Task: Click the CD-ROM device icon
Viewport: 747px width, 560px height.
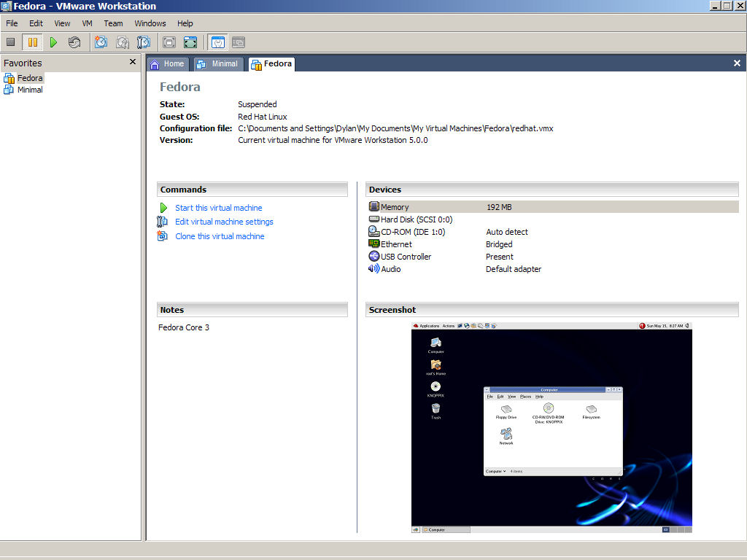Action: pyautogui.click(x=374, y=231)
